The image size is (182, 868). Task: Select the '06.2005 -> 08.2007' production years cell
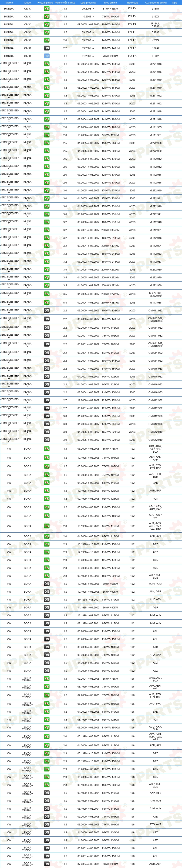pyautogui.click(x=88, y=440)
